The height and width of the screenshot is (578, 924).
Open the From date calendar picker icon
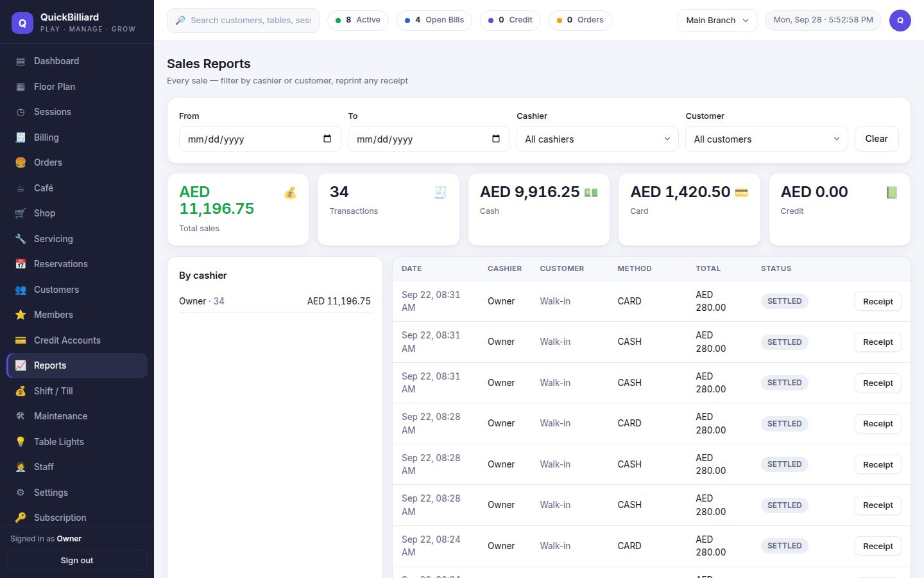(x=327, y=139)
